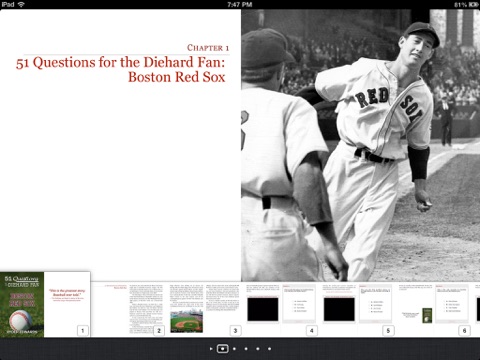Tap the Fenway Park photo thumbnail

click(186, 321)
